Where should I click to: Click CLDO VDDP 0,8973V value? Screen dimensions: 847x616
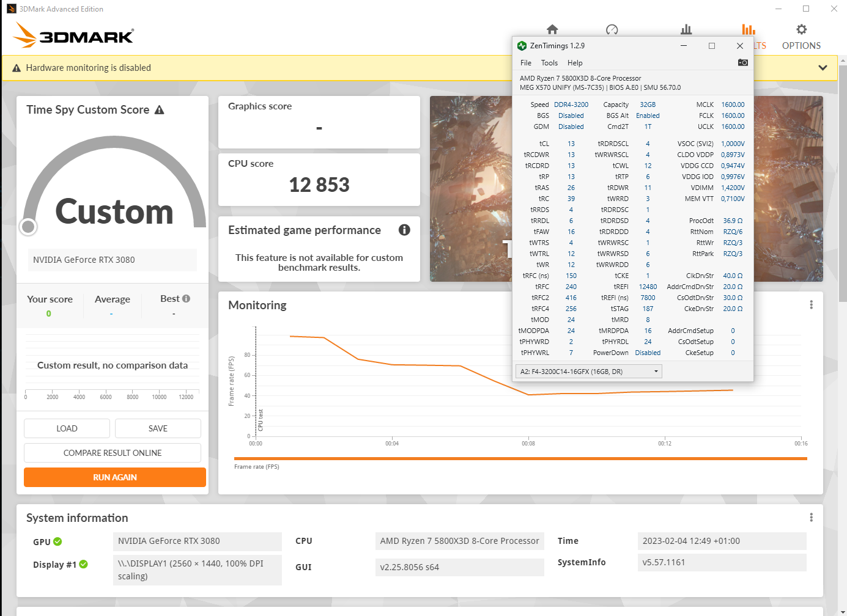coord(733,155)
